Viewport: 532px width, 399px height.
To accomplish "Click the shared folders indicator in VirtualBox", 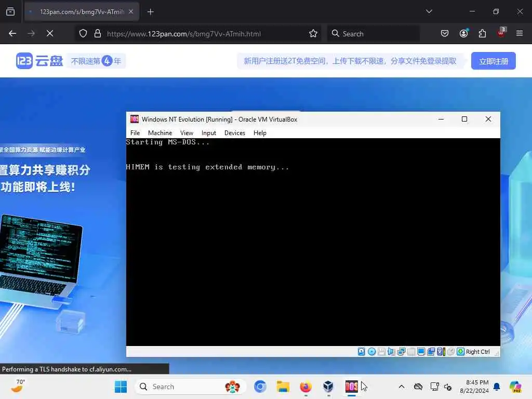I will click(431, 352).
